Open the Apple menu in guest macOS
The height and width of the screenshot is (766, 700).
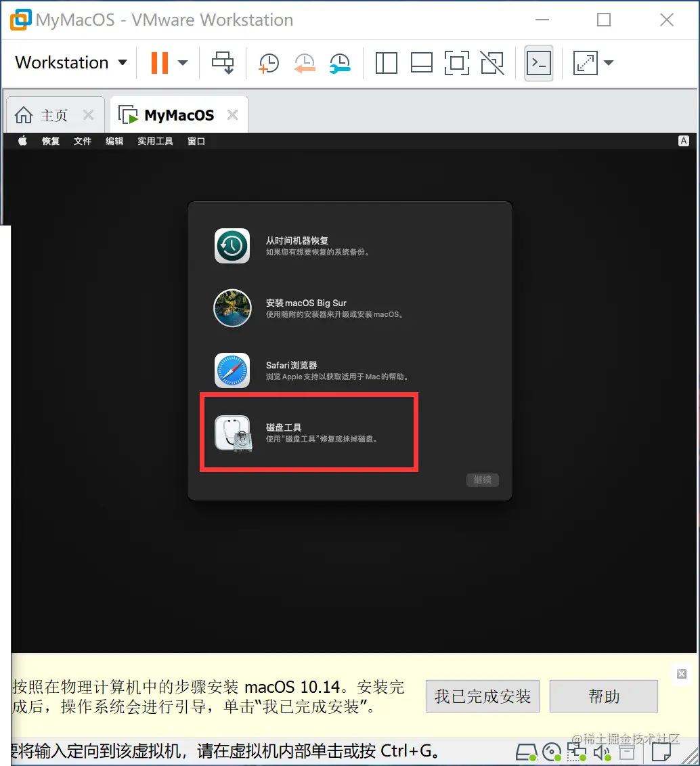[22, 141]
